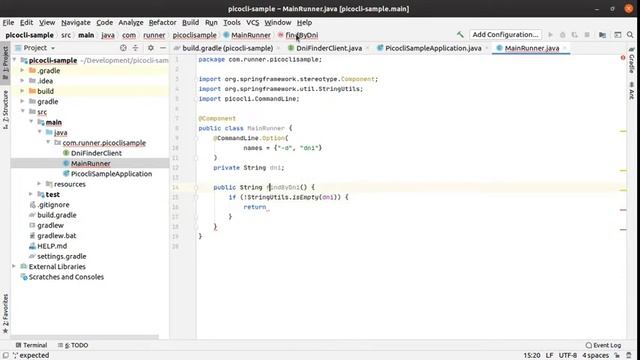Expand the .gradle folder
This screenshot has height=360, width=640.
[22, 70]
